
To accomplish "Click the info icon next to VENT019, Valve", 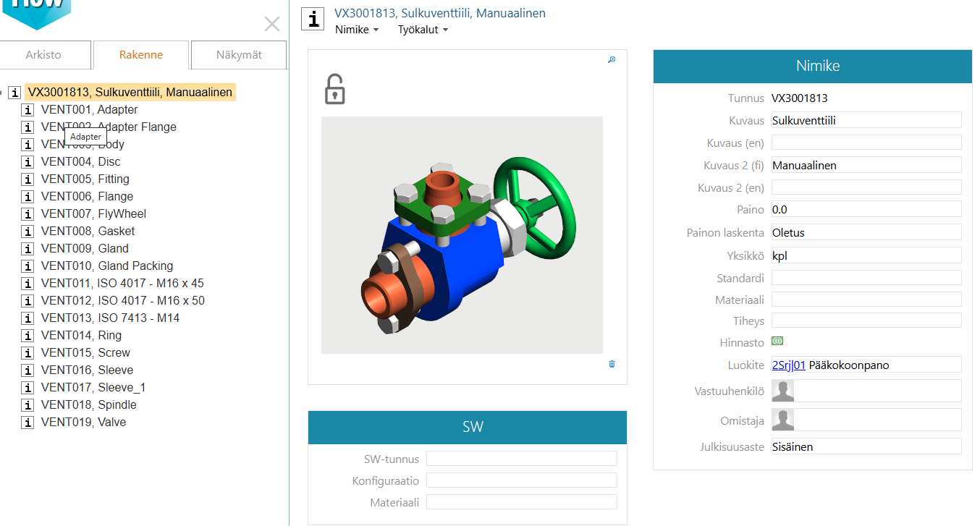I will tap(28, 423).
